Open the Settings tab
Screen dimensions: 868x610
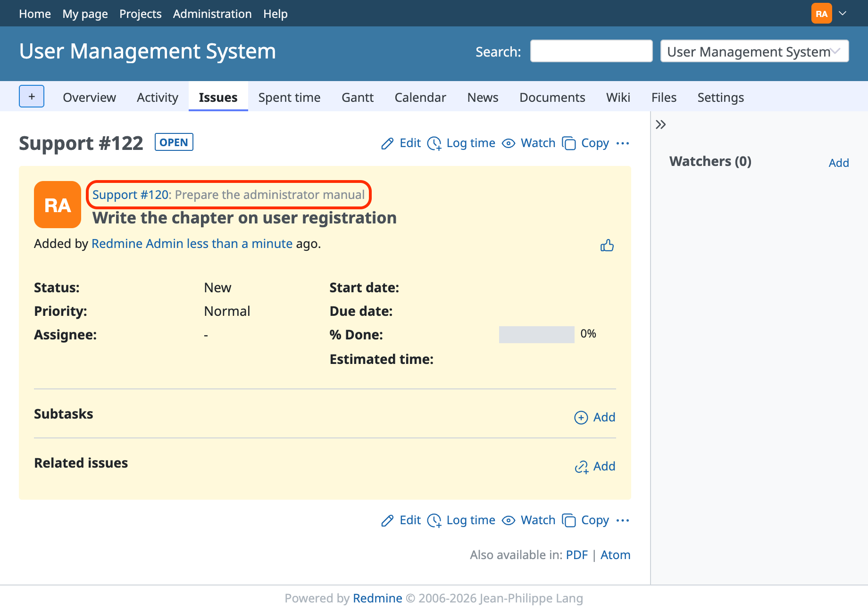pos(721,97)
